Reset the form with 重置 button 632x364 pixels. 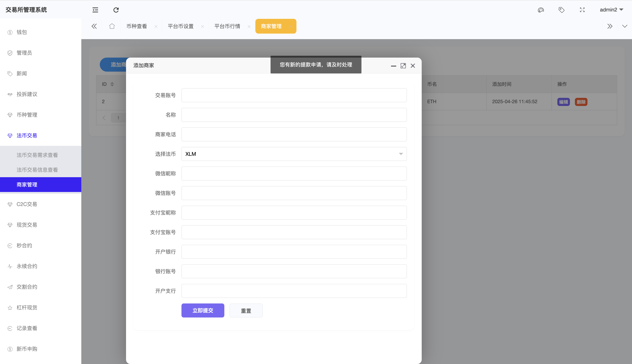246,310
